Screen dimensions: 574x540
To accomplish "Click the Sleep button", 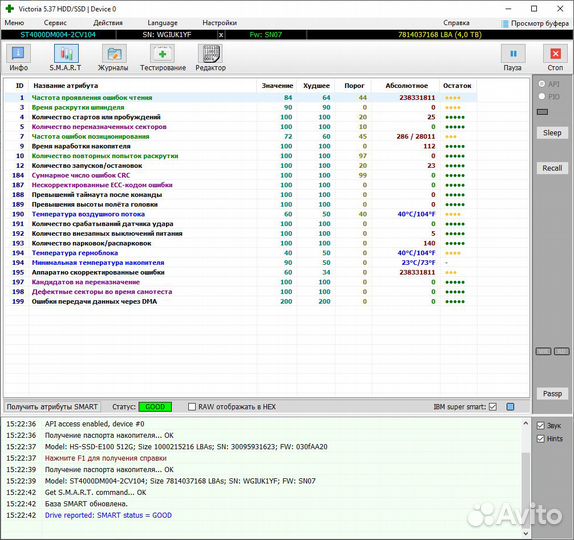I will tap(552, 133).
